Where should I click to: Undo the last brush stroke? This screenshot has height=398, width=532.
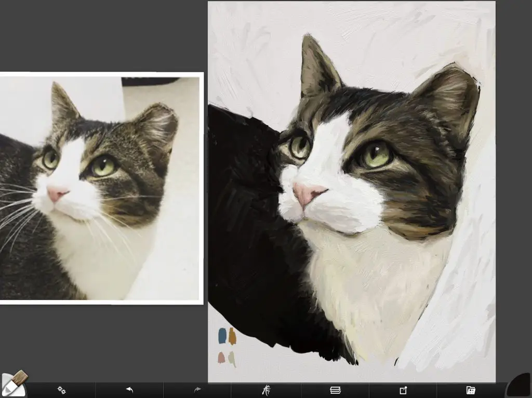[129, 390]
